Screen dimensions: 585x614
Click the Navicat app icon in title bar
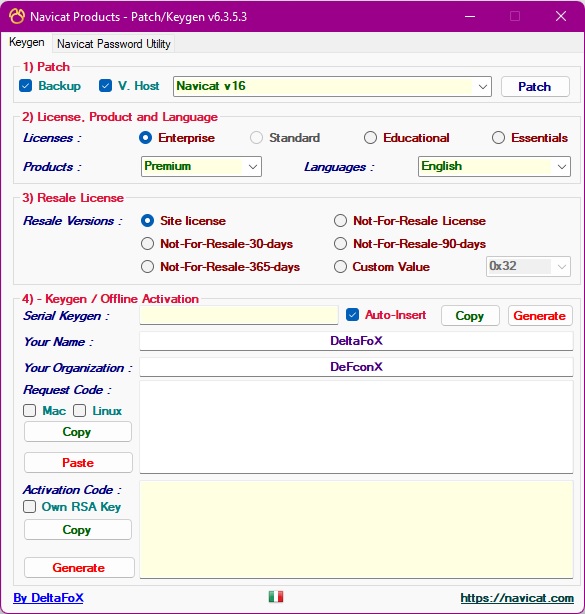(17, 16)
